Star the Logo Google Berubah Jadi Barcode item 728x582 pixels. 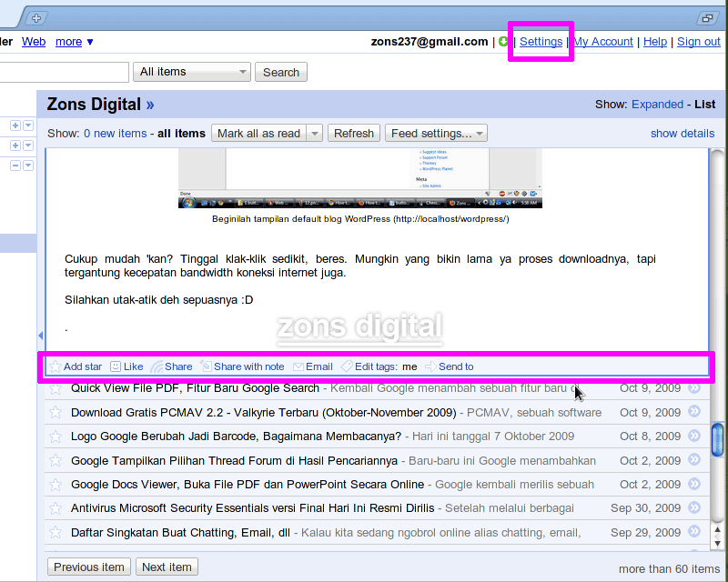tap(56, 436)
